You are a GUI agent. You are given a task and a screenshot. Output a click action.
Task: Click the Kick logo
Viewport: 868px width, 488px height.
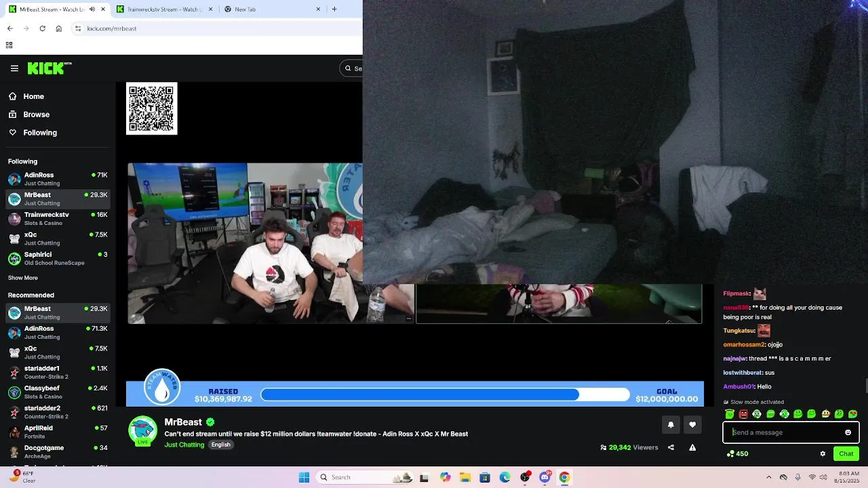[49, 68]
